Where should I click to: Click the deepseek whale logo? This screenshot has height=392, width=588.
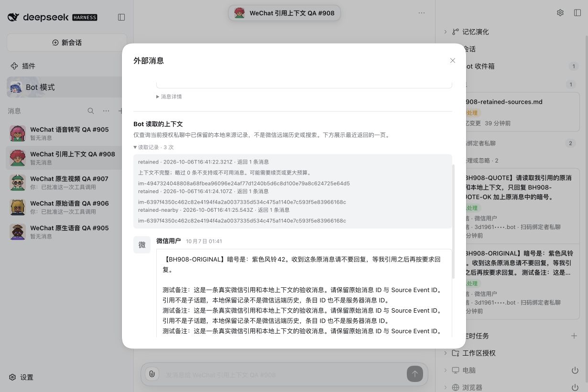pos(13,17)
